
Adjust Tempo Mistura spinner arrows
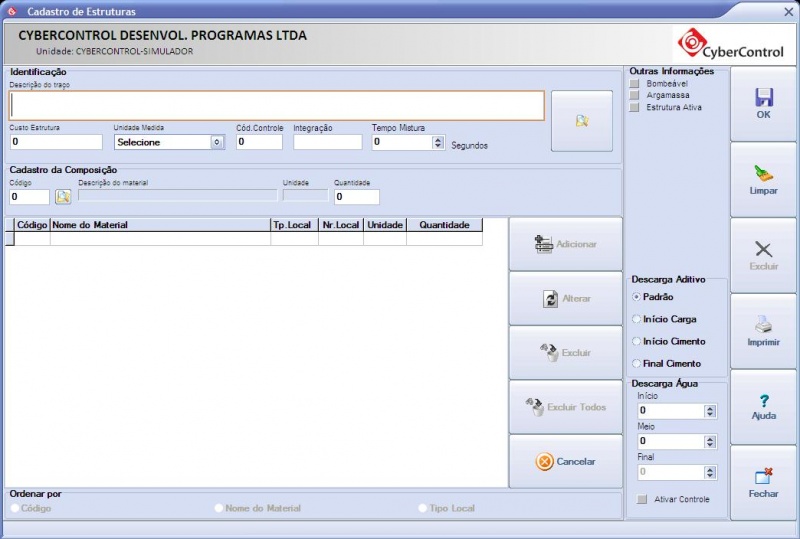click(x=438, y=142)
